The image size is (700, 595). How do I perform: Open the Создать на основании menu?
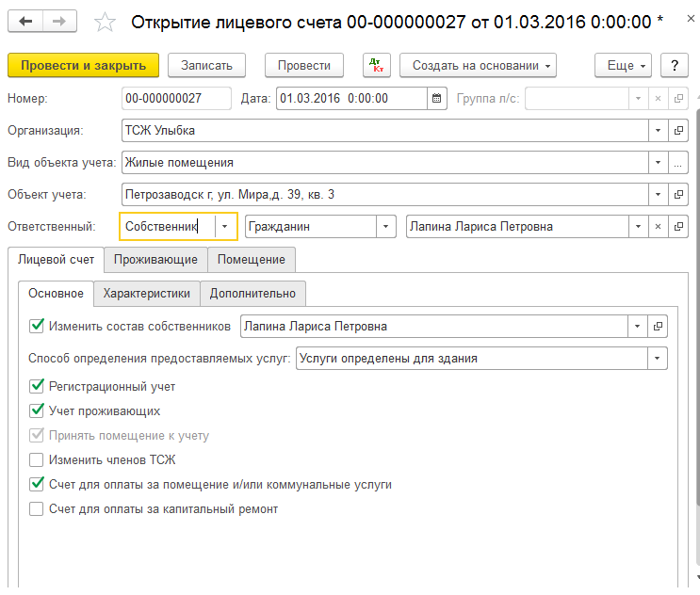[478, 66]
